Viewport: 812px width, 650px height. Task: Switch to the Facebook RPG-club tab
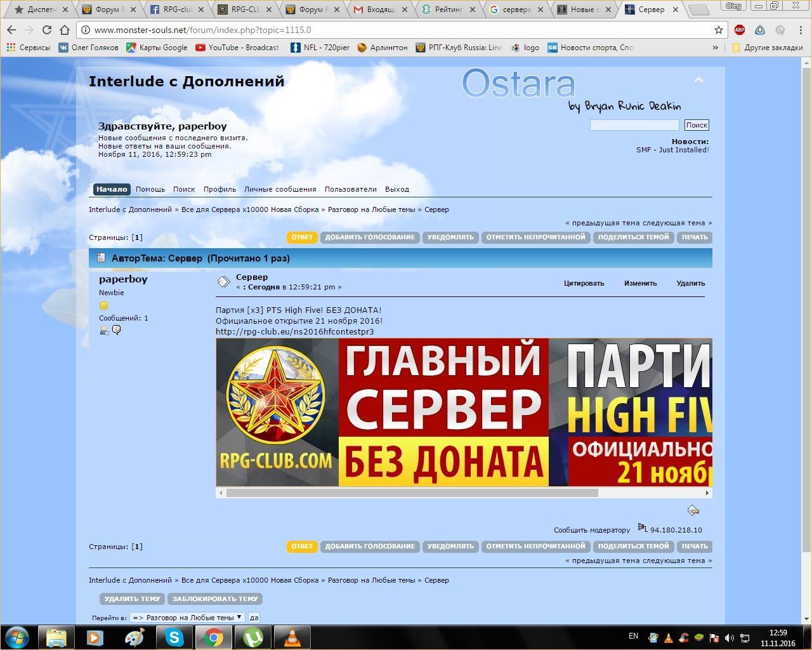click(x=178, y=10)
